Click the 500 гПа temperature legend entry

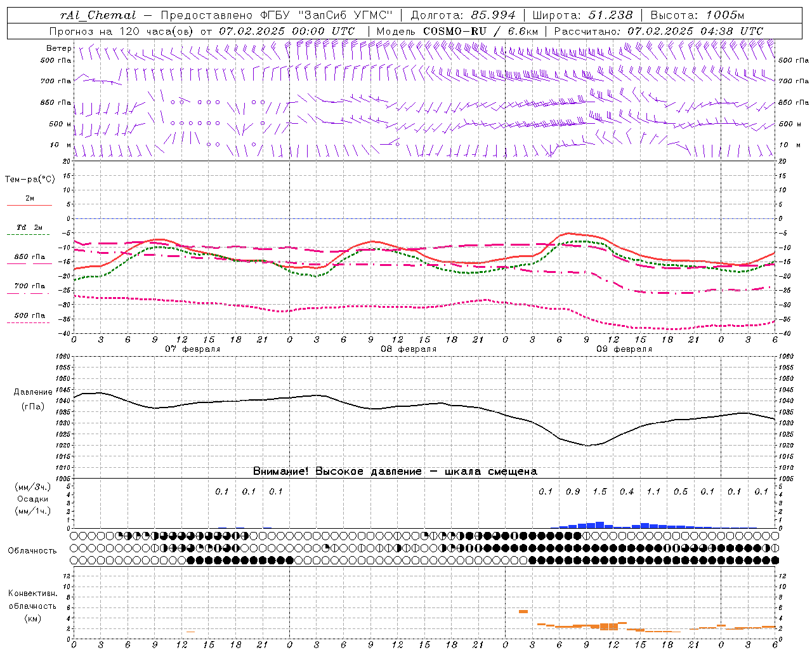tap(29, 315)
